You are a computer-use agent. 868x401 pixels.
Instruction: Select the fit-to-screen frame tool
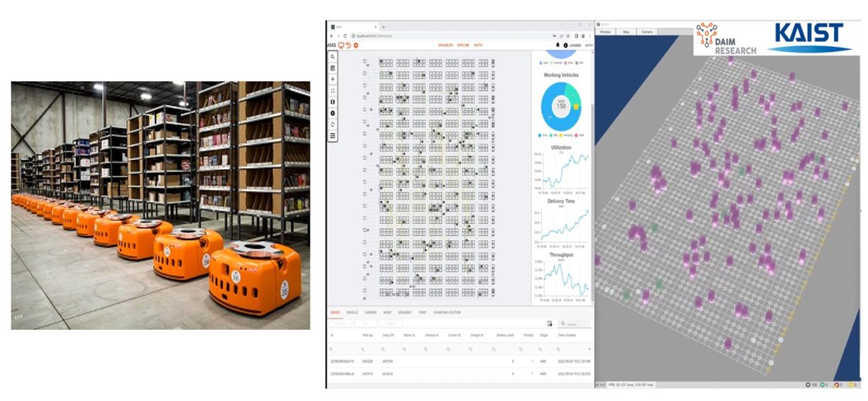point(332,91)
